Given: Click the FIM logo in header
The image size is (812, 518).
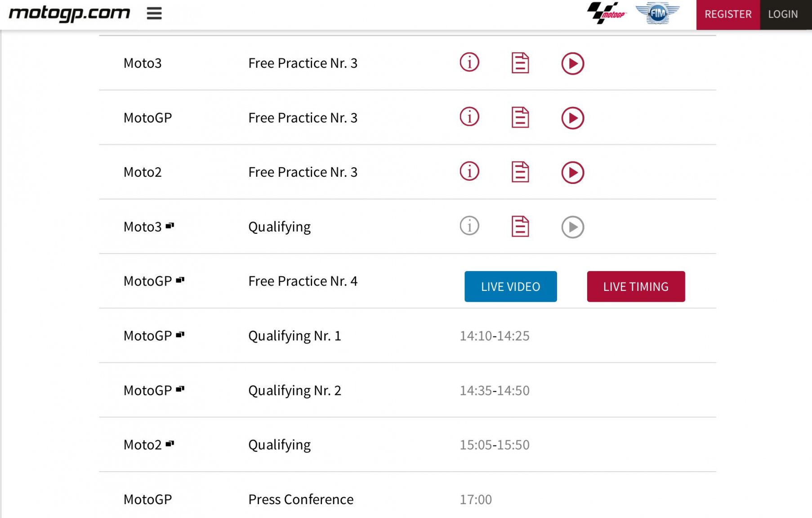Looking at the screenshot, I should pos(657,13).
